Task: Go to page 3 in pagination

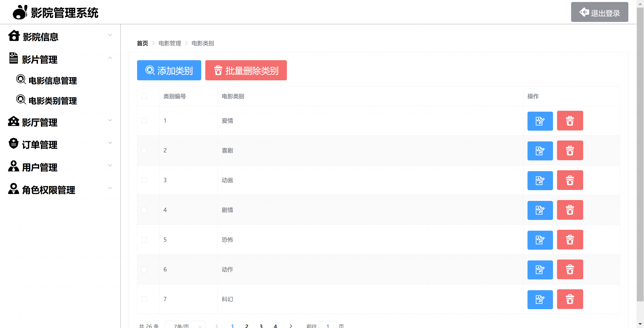Action: point(261,326)
